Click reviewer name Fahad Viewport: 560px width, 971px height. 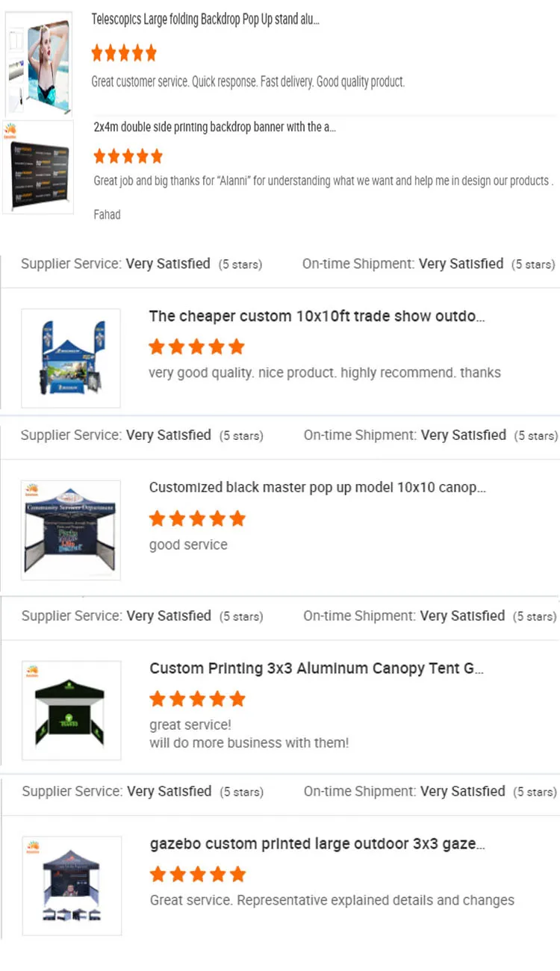pos(107,214)
